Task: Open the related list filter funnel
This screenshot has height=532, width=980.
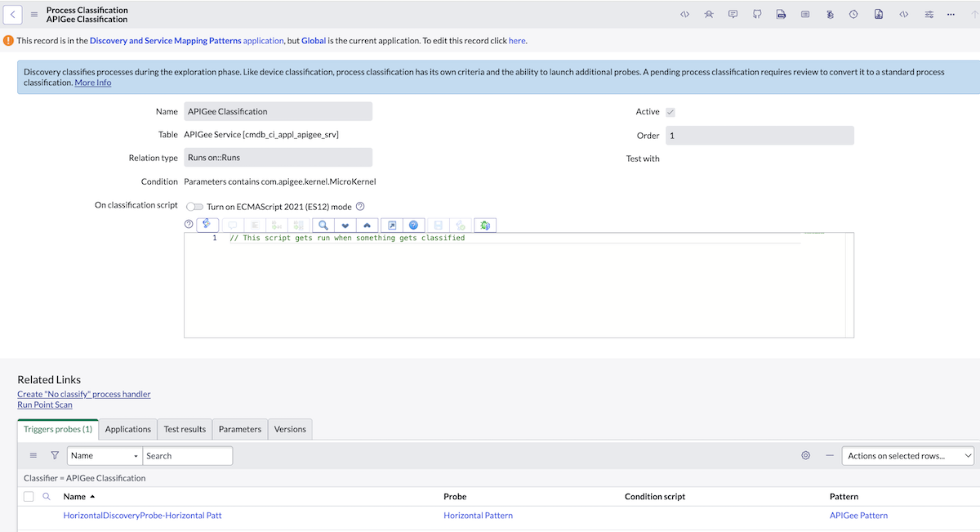Action: (55, 455)
